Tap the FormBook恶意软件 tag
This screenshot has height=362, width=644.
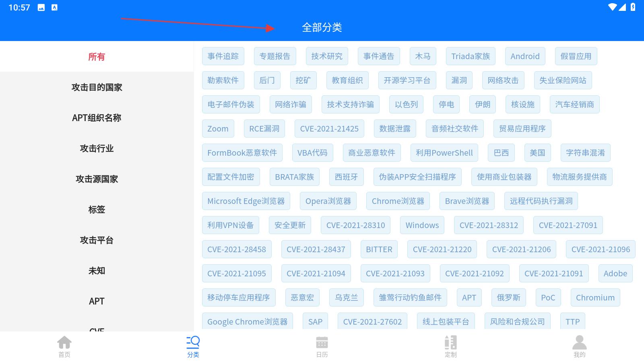242,153
